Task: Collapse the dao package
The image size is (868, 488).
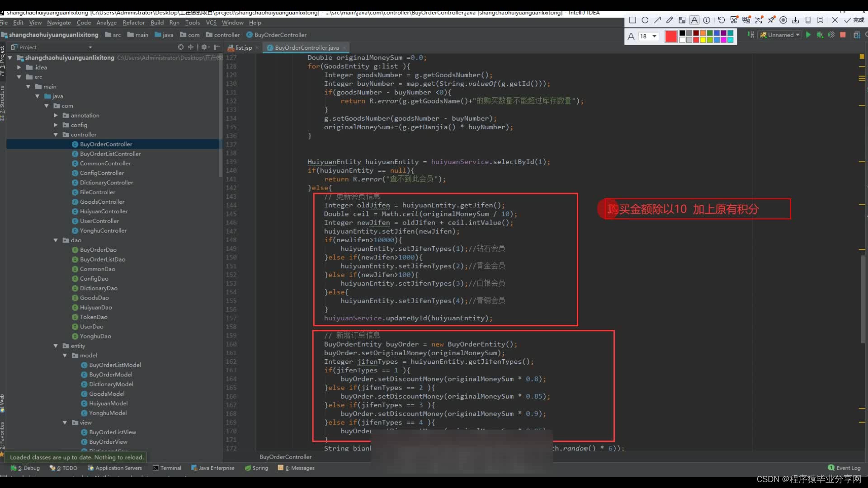Action: (x=56, y=240)
